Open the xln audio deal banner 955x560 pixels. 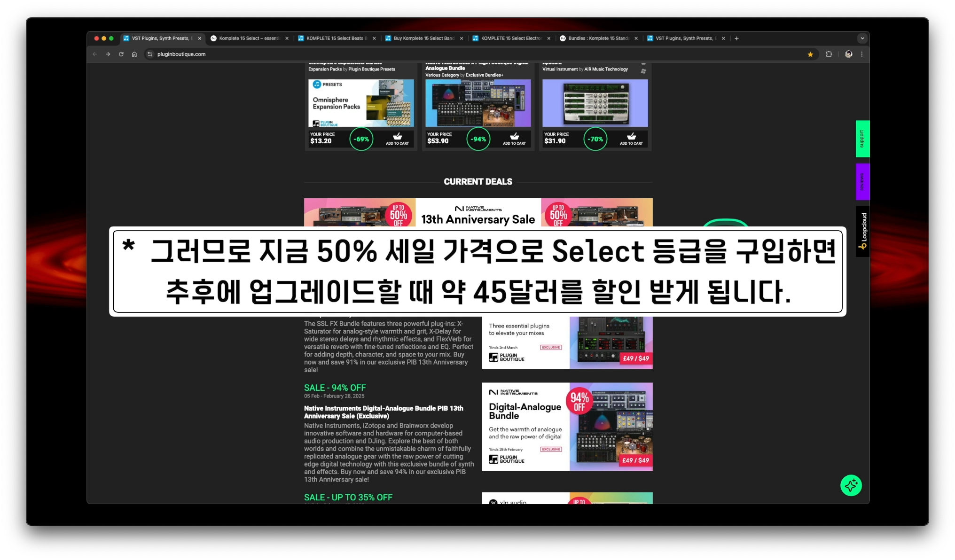[567, 498]
